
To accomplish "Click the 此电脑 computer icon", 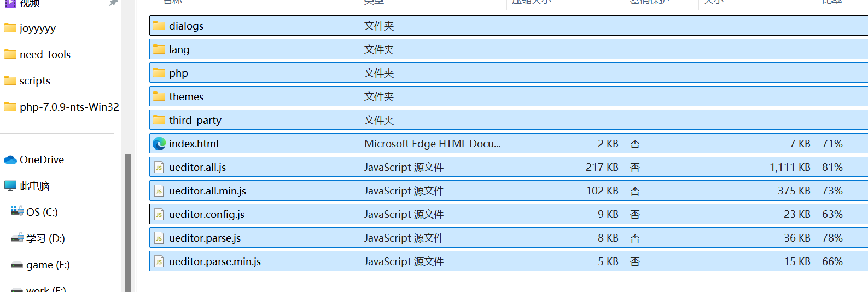I will (x=10, y=186).
